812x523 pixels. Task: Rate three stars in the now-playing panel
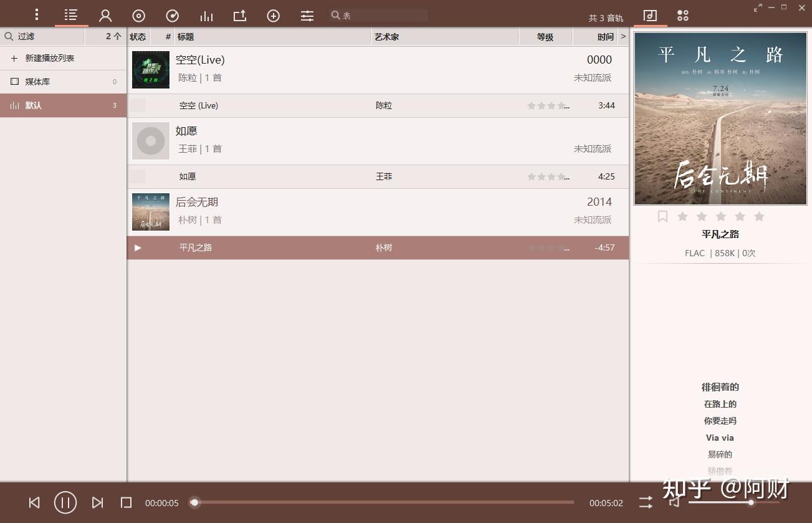pyautogui.click(x=721, y=216)
